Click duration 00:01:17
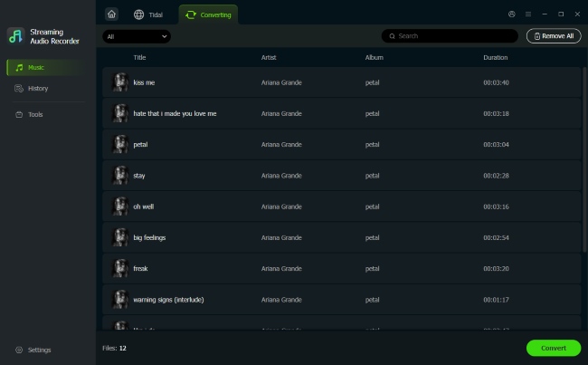The width and height of the screenshot is (588, 365). click(x=496, y=300)
